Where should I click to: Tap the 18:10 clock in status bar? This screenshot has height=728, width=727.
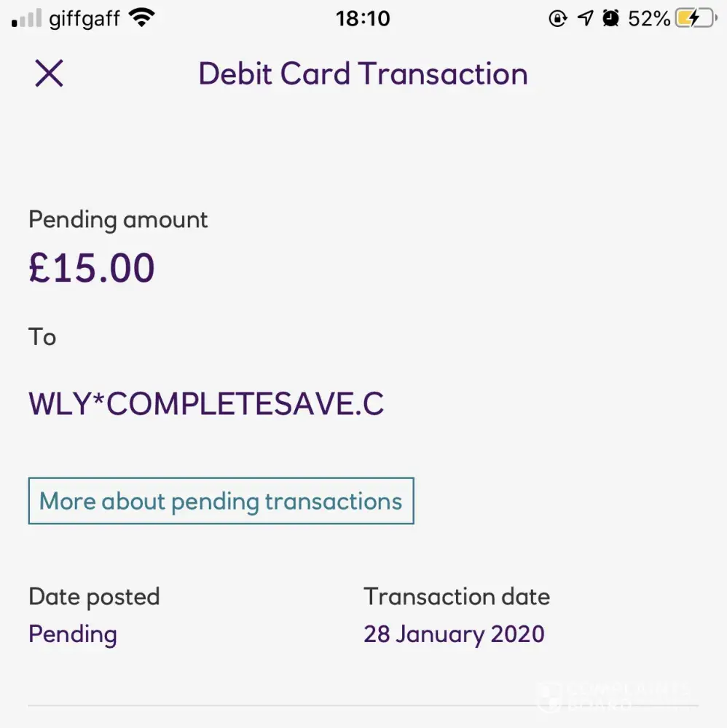click(363, 19)
